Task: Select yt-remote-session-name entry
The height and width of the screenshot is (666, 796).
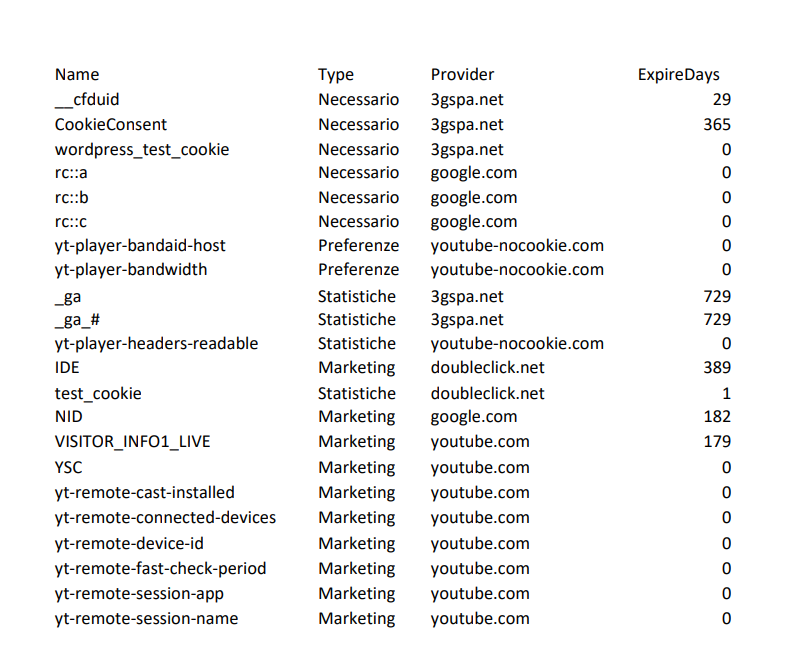Action: click(x=146, y=619)
